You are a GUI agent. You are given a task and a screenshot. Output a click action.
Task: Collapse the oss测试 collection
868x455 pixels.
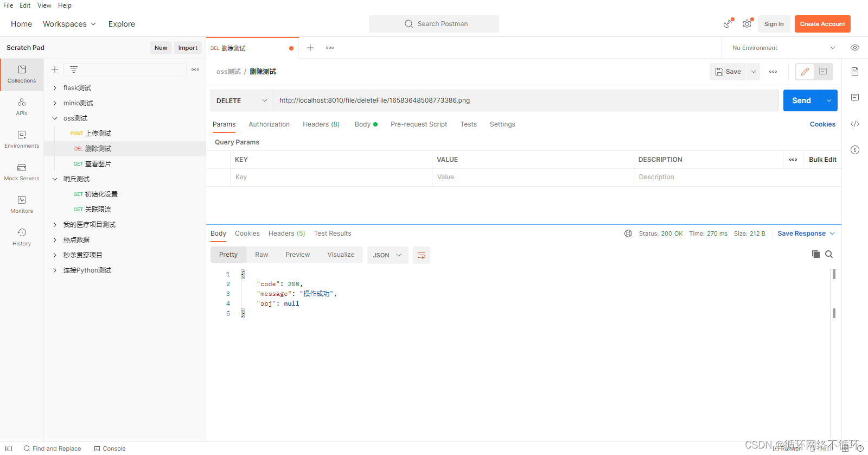click(55, 118)
